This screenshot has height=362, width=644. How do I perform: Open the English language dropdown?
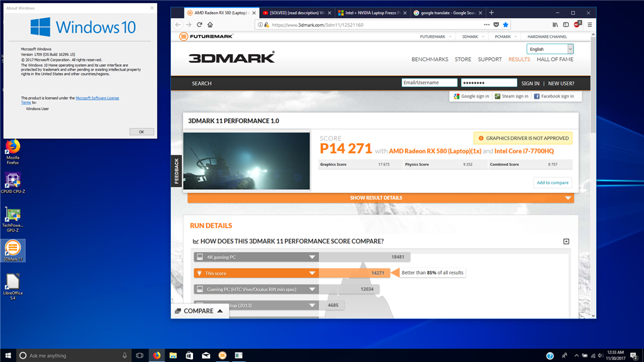550,49
